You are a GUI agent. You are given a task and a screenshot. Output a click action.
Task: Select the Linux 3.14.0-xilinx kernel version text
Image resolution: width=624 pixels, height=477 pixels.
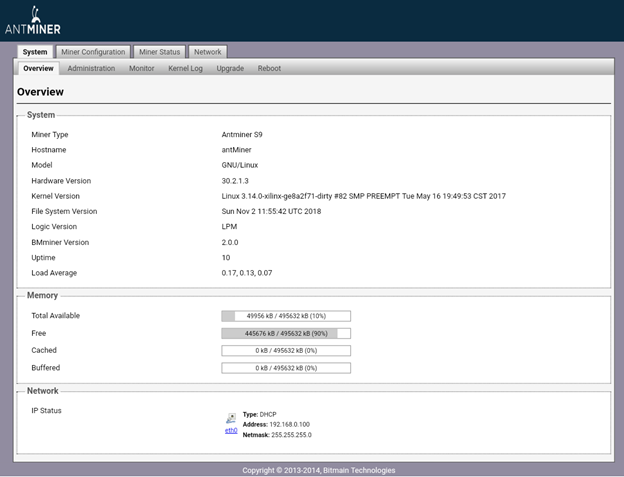tap(364, 196)
